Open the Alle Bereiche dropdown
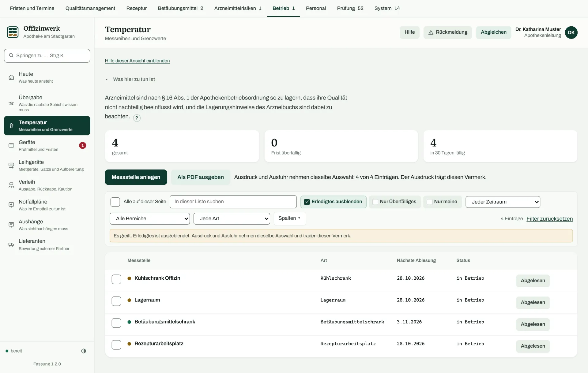588x373 pixels. pos(150,218)
